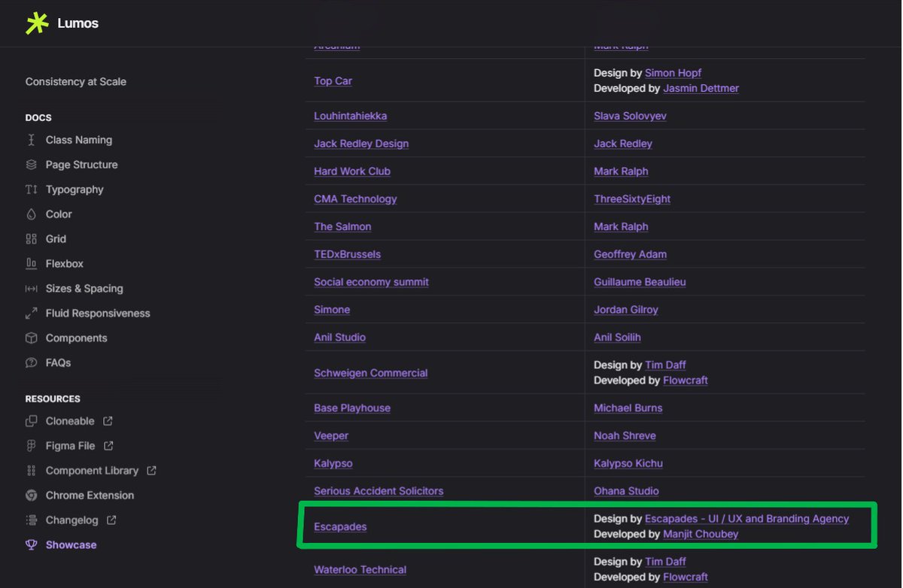The width and height of the screenshot is (903, 588).
Task: Visit the ThreeSixtyEight author link
Action: 632,199
